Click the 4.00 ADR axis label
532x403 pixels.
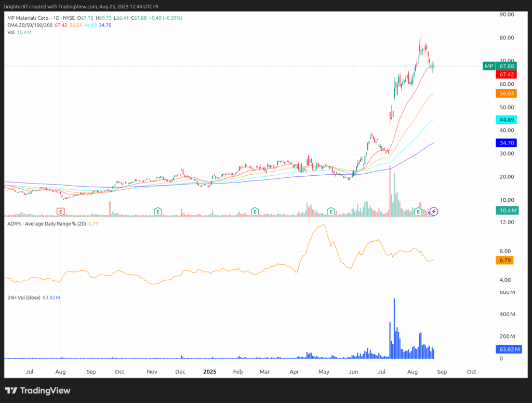[x=505, y=280]
